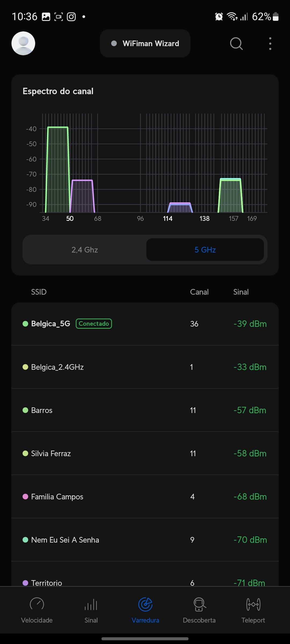Switch spectrum to 2,4 Ghz band

(85, 250)
